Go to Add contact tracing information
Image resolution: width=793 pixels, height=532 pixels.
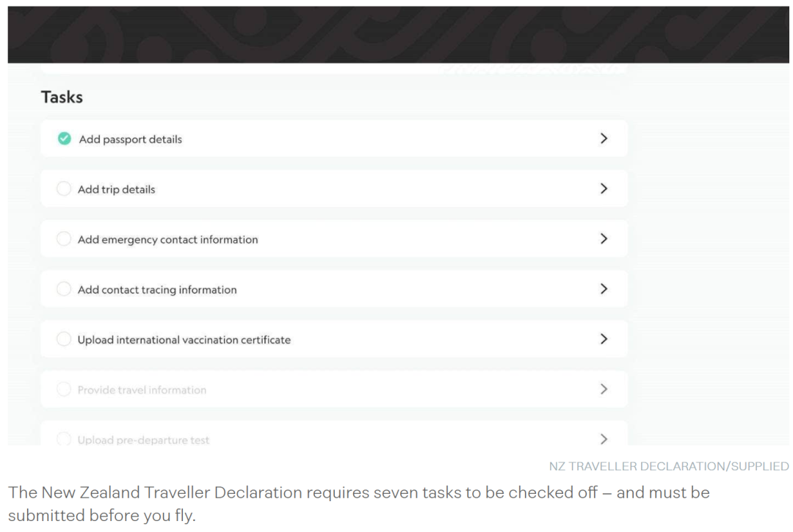[334, 288]
